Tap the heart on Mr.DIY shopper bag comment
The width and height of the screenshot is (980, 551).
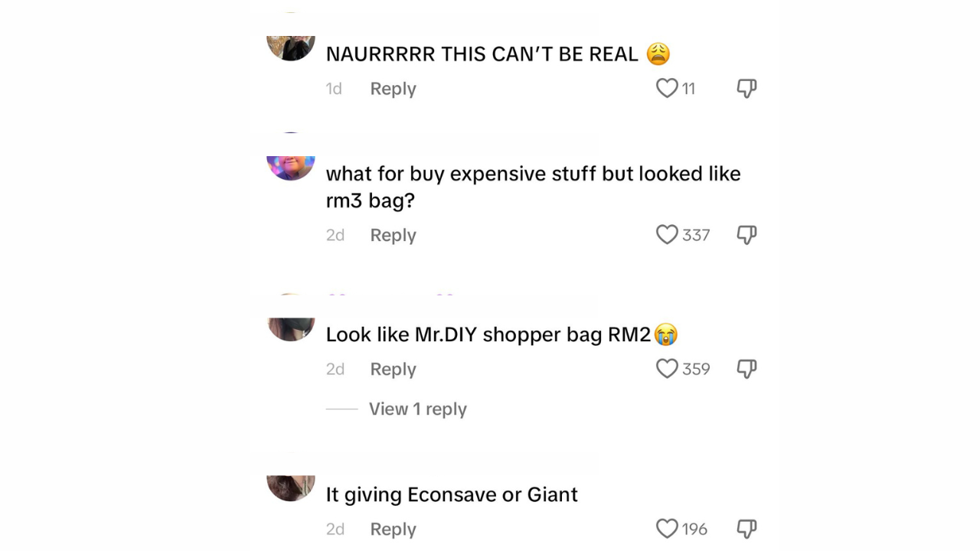(667, 368)
